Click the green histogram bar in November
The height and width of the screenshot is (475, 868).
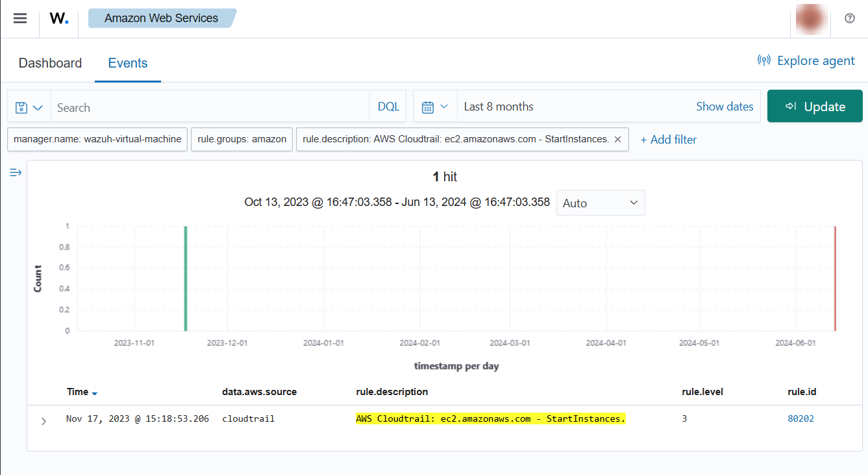pos(186,279)
